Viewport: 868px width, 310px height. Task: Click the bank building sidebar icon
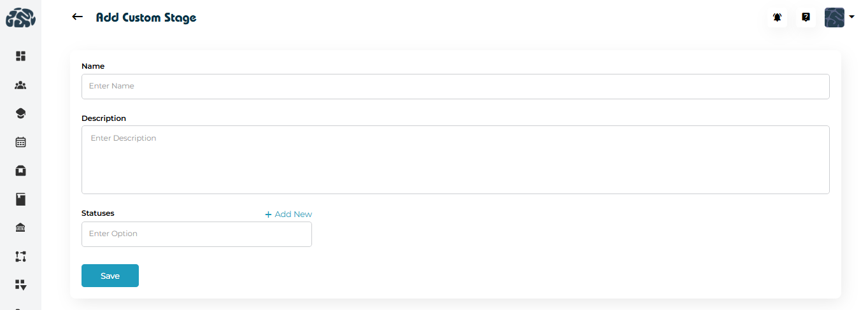[x=20, y=228]
